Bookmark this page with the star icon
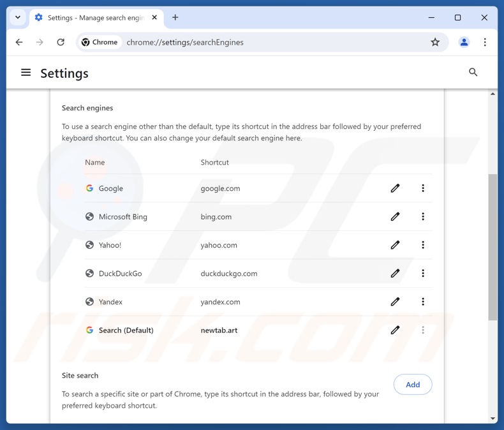Viewport: 504px width, 430px height. point(435,42)
